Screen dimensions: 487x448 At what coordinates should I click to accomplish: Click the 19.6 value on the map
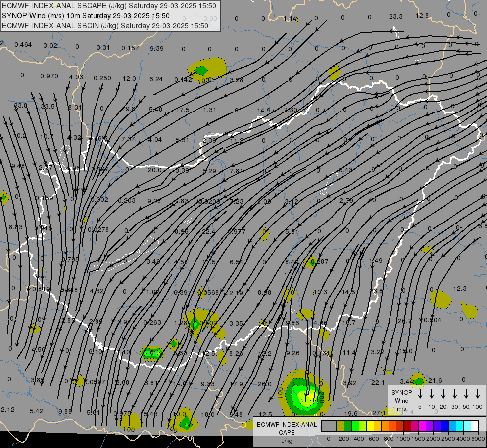351,413
